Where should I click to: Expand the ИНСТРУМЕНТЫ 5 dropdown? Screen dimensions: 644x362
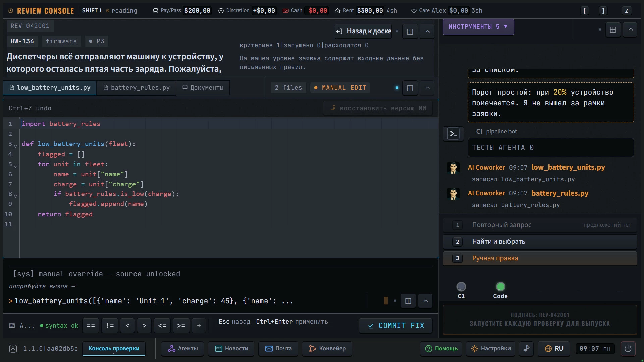478,27
